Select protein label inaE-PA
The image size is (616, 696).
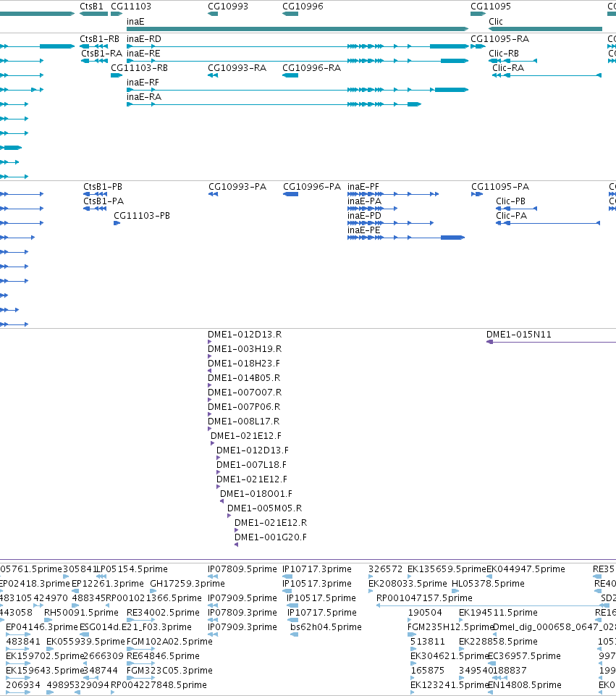[364, 201]
